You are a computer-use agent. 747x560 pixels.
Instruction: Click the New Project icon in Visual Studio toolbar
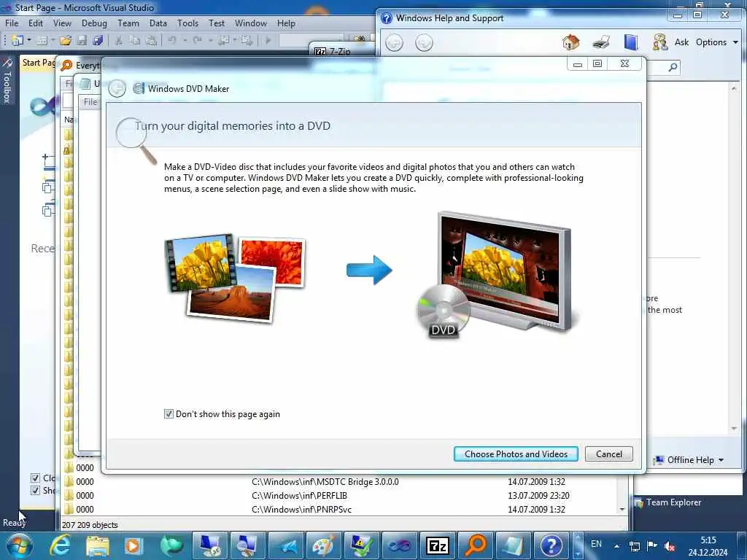18,41
